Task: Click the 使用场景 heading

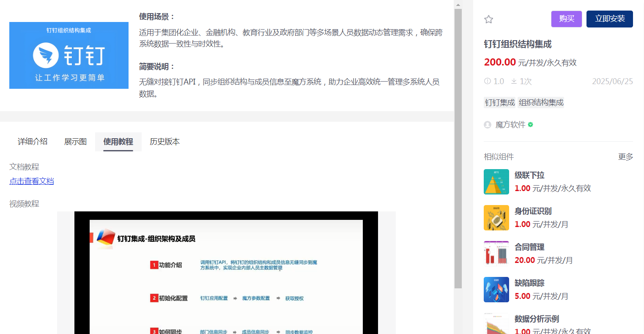Action: tap(157, 17)
